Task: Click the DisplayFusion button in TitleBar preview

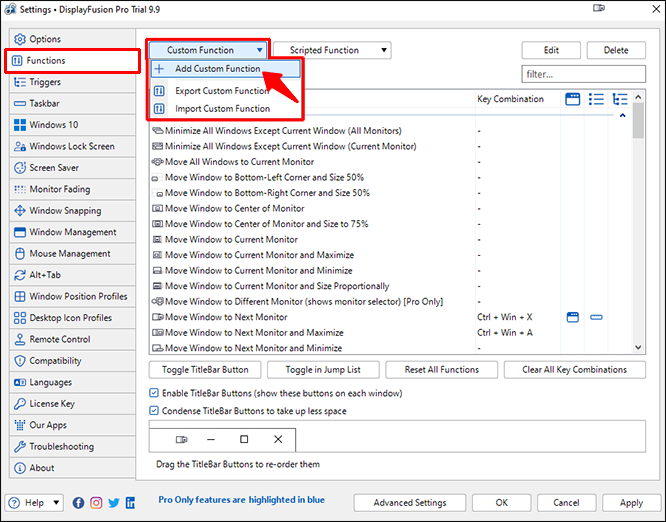Action: (182, 439)
